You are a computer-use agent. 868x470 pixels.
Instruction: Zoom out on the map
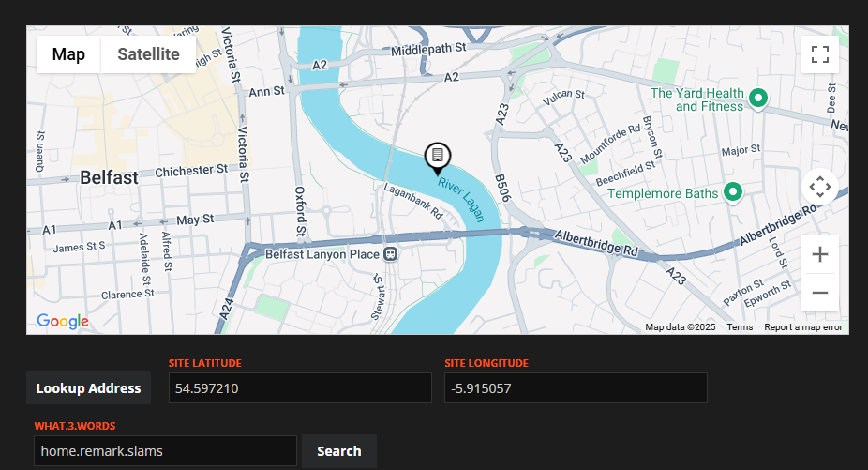pyautogui.click(x=820, y=292)
